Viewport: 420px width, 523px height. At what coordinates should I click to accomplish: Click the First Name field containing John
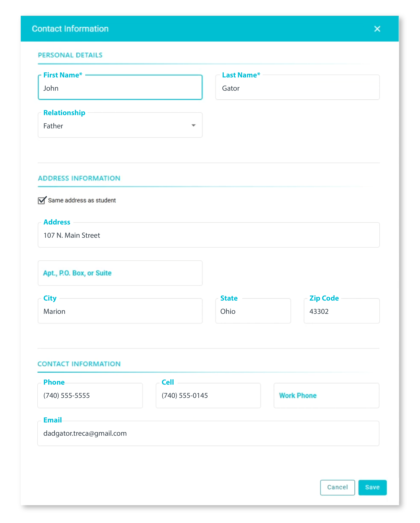click(120, 88)
